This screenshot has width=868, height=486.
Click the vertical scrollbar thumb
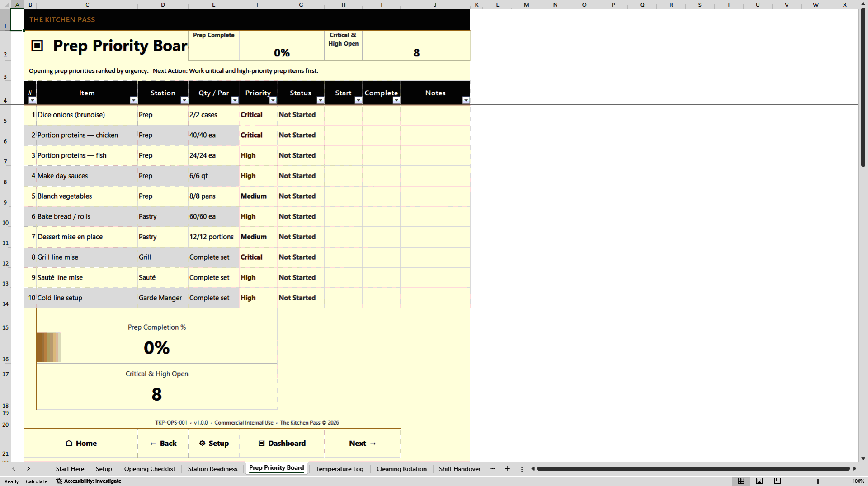click(x=863, y=87)
